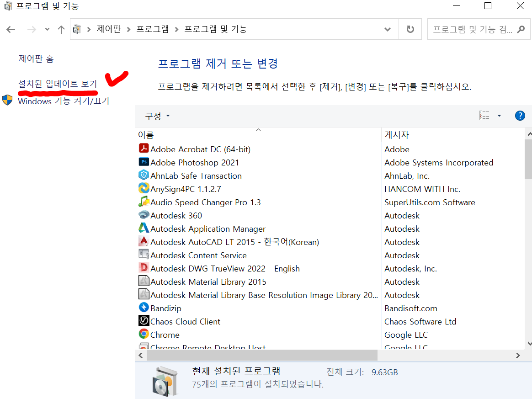Select Audio Speed Changer Pro 1.3
This screenshot has height=399, width=532.
coord(206,202)
